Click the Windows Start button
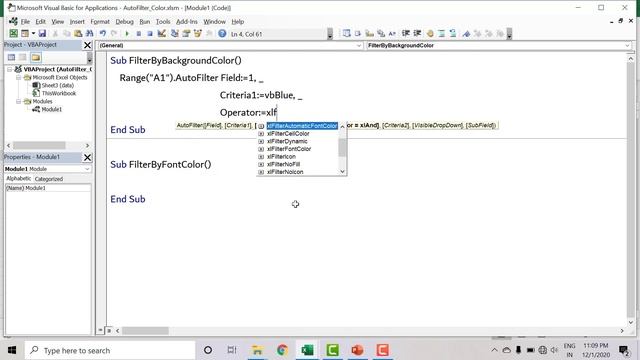The height and width of the screenshot is (360, 640). [x=12, y=350]
